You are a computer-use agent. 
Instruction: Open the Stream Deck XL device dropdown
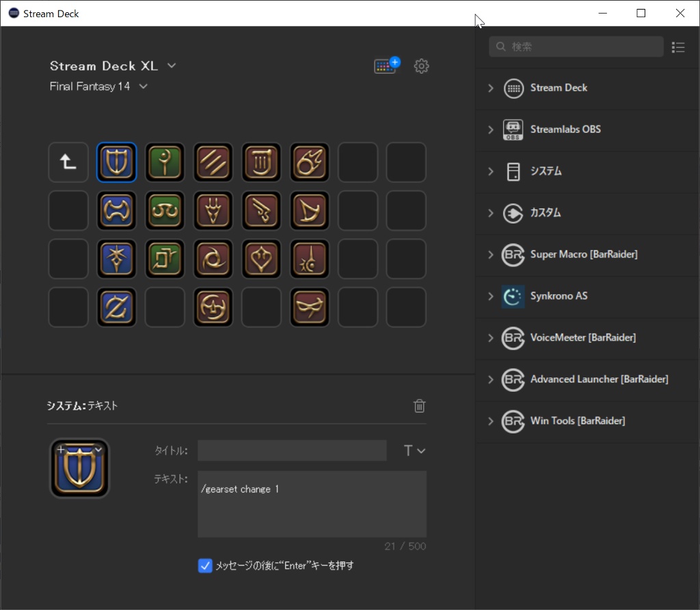[170, 66]
